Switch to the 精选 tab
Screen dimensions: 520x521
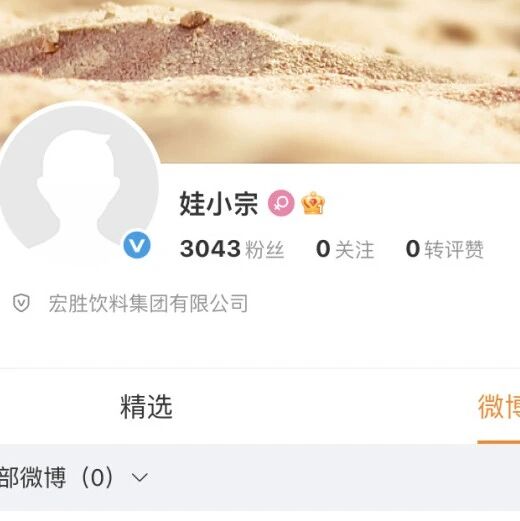146,406
